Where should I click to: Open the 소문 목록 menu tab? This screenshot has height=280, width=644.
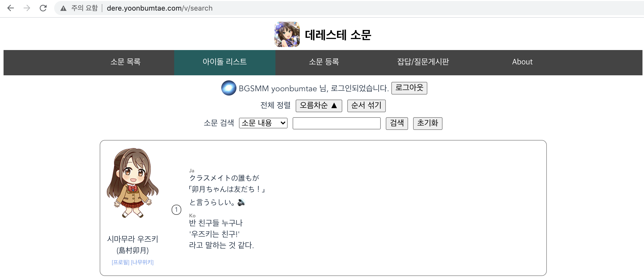pos(126,62)
